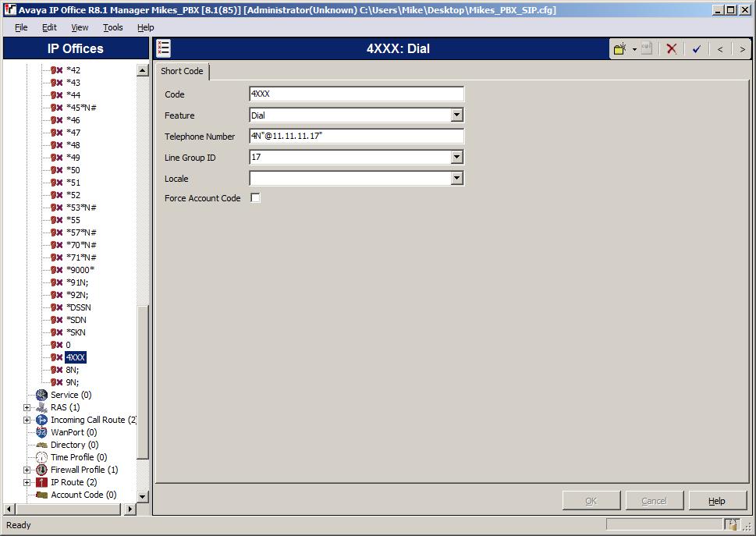Click the WanPort (0) icon

click(x=42, y=432)
